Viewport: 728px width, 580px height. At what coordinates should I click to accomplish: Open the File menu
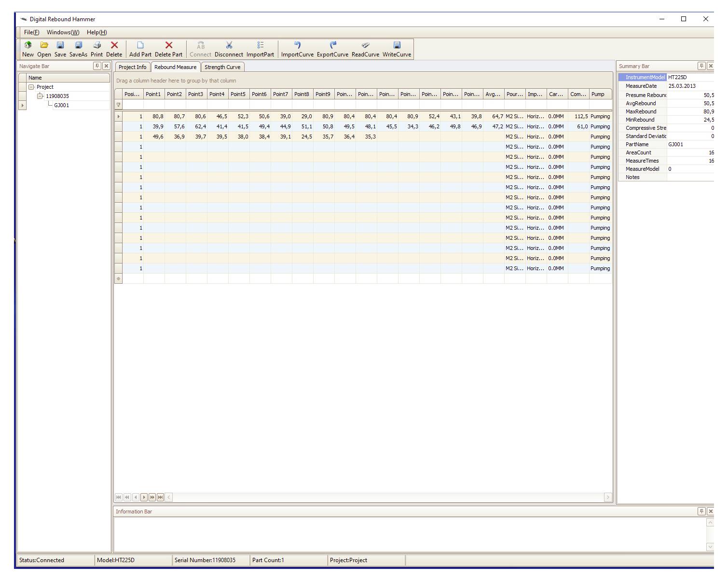click(31, 32)
